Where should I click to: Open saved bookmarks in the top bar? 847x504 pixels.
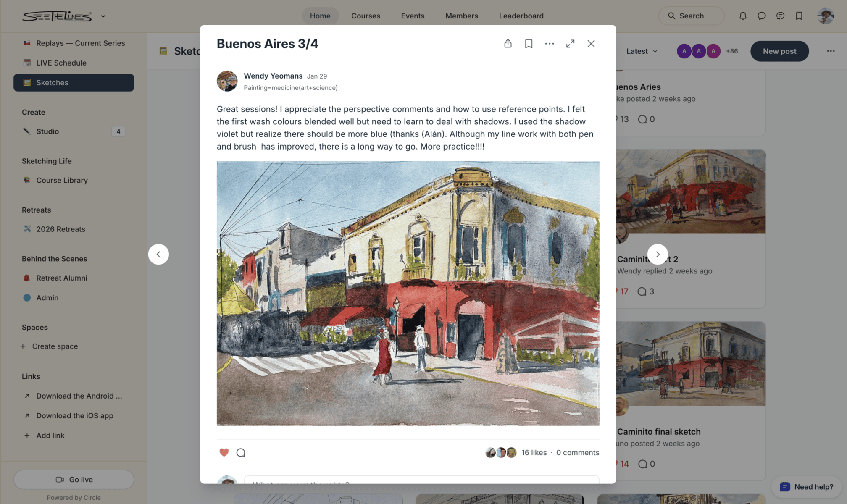coord(799,16)
